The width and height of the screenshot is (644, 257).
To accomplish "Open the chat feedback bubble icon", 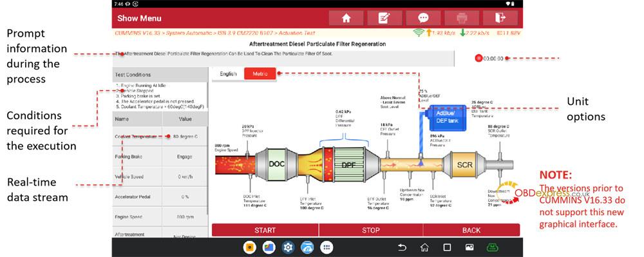I will pos(424,18).
